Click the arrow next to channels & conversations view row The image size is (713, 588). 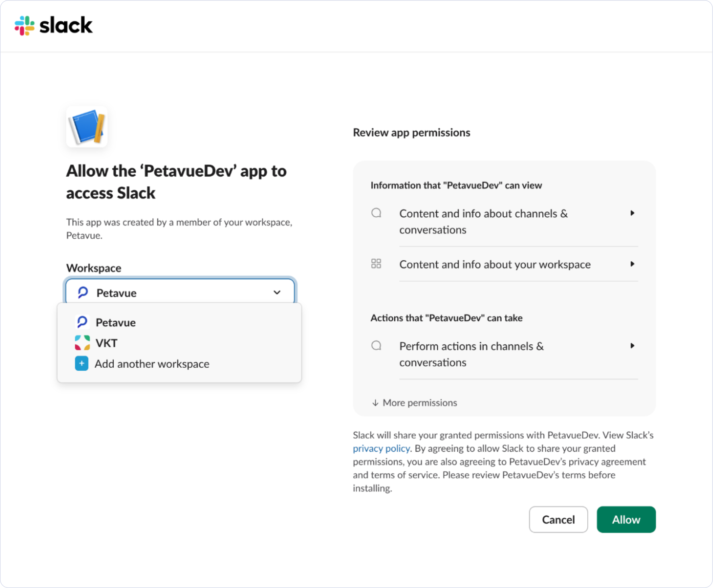(632, 213)
